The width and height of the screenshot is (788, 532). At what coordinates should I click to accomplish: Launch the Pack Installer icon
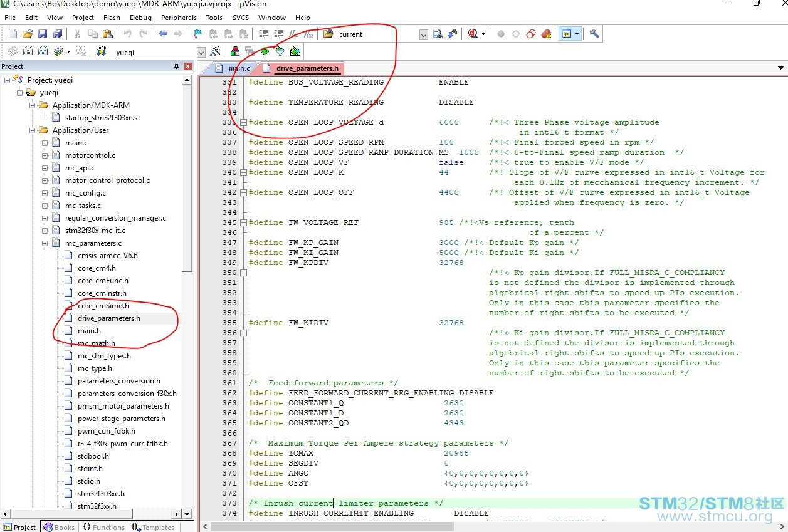click(295, 51)
